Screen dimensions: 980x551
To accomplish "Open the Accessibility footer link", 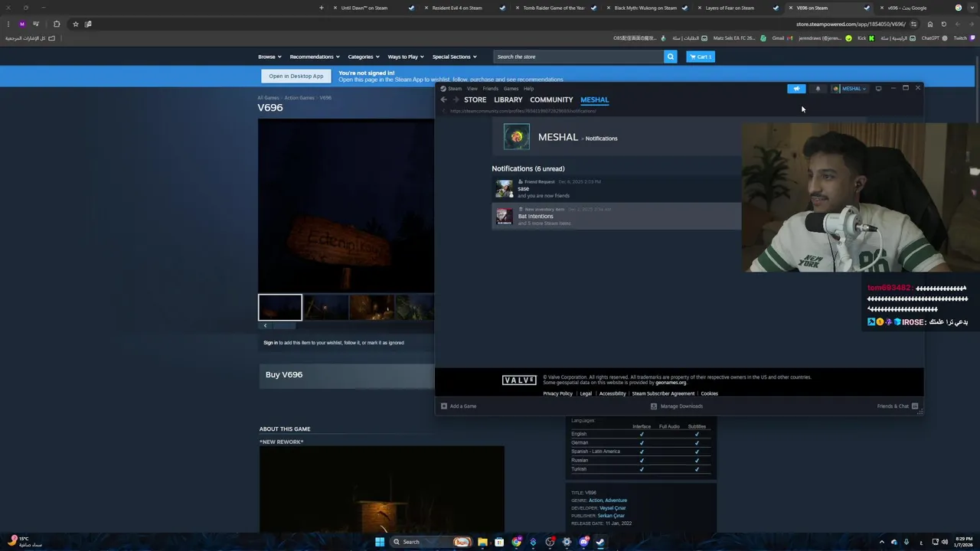I will point(612,393).
